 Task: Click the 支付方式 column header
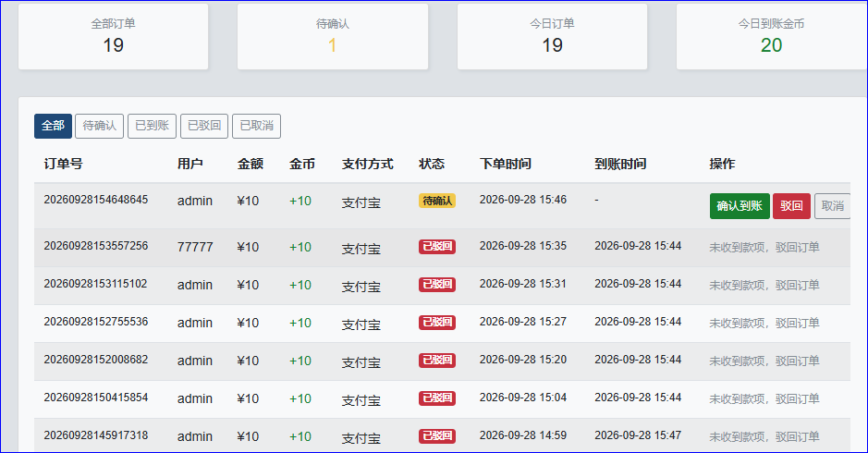[368, 164]
